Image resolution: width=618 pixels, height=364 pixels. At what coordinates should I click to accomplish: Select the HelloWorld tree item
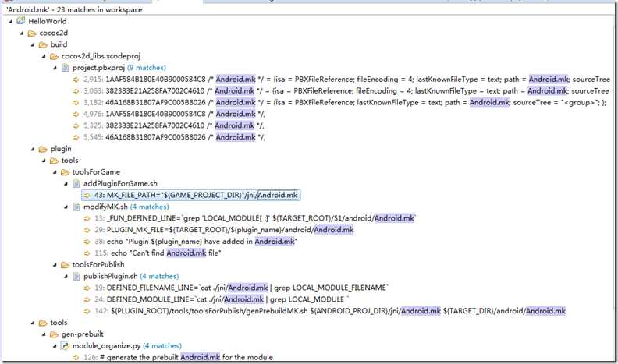pos(48,21)
